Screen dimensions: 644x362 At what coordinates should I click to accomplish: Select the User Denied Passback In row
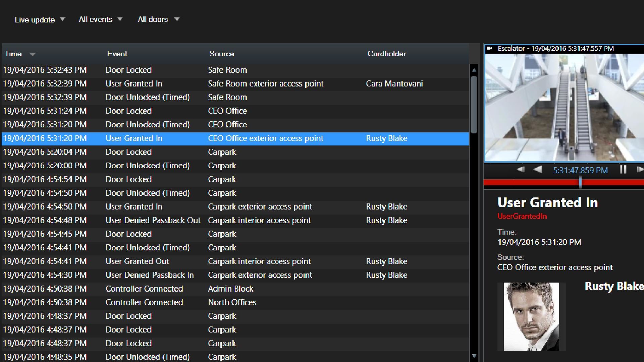(235, 275)
